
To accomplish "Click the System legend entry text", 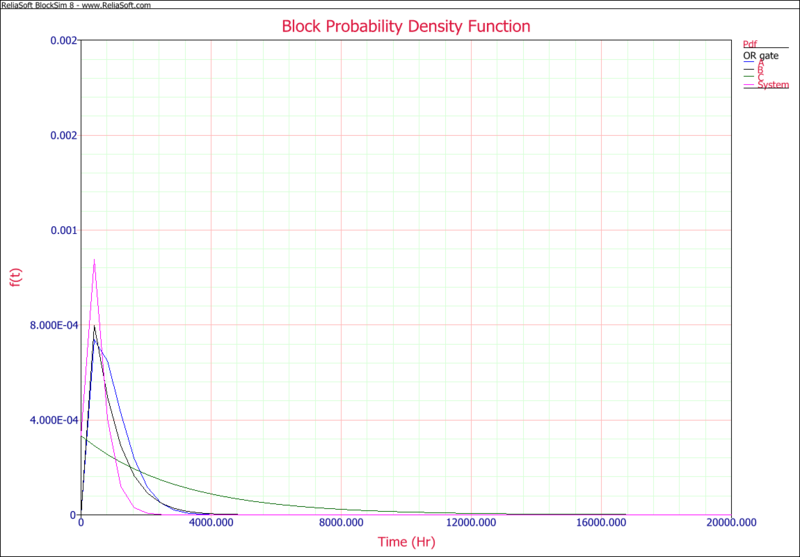I will tap(772, 85).
